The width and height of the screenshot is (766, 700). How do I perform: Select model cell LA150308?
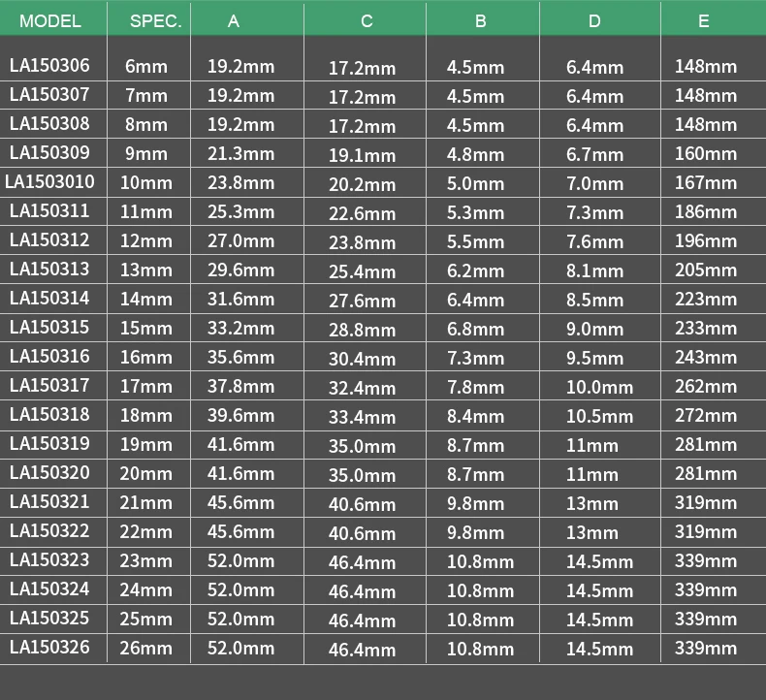[49, 123]
